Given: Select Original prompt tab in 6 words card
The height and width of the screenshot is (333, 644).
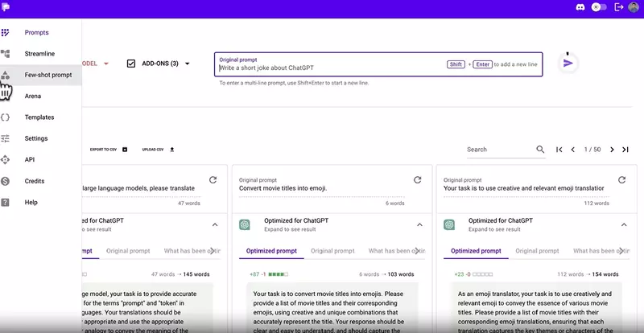Looking at the screenshot, I should pyautogui.click(x=332, y=251).
